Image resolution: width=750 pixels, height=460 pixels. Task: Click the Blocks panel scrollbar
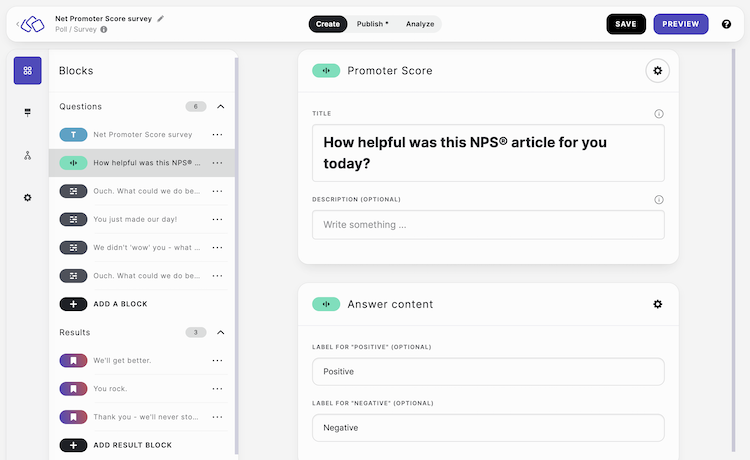236,256
